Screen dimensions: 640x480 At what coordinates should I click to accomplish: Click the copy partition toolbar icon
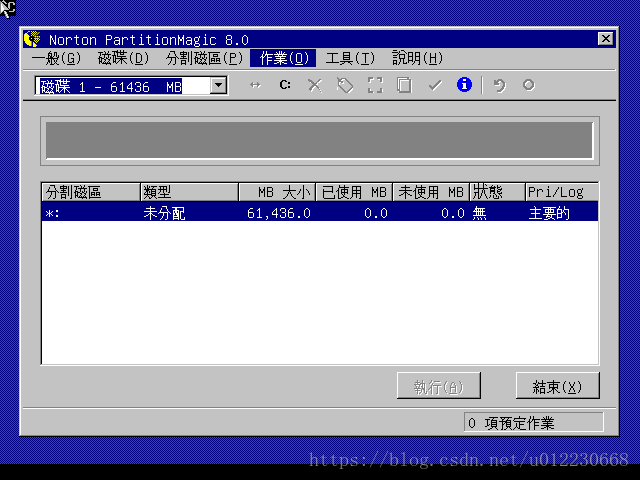(x=404, y=85)
